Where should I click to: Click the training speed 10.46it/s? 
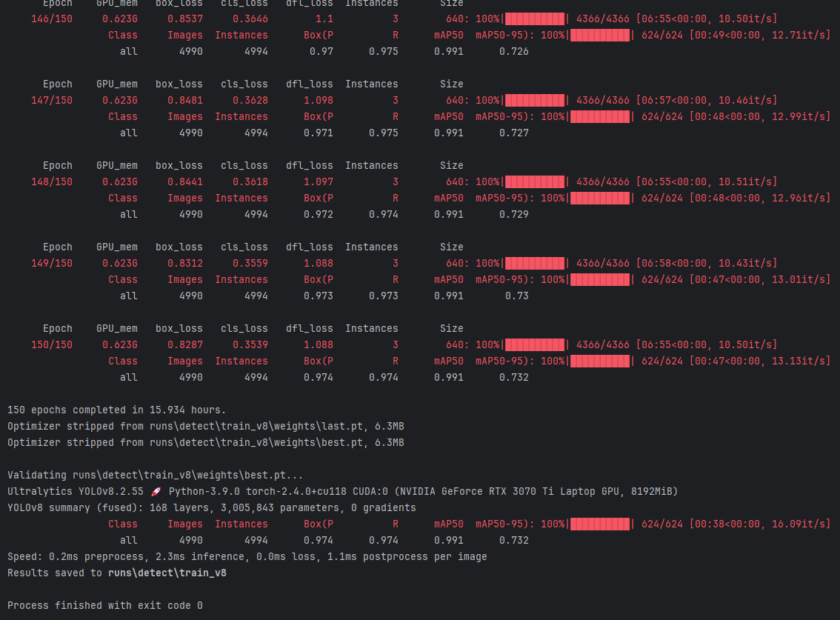coord(745,100)
